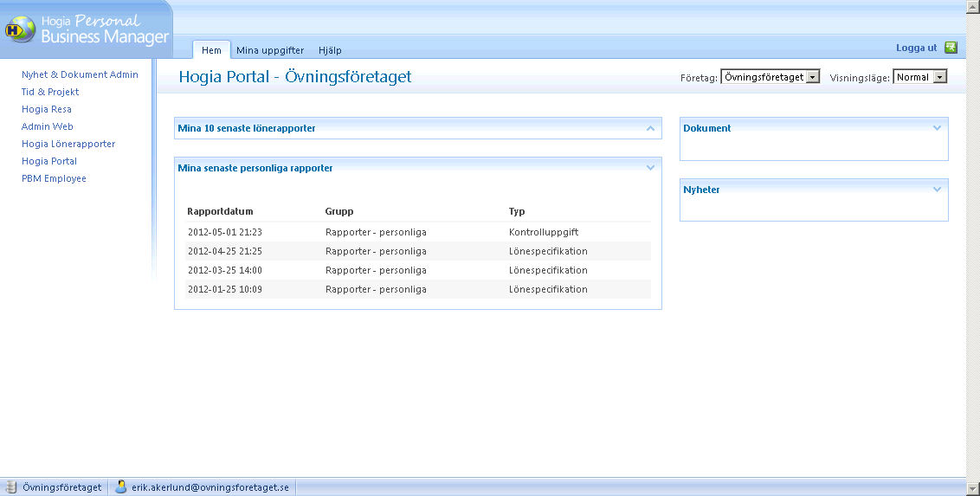This screenshot has height=496, width=980.
Task: Open Hogia Resa in sidebar
Action: tap(46, 109)
